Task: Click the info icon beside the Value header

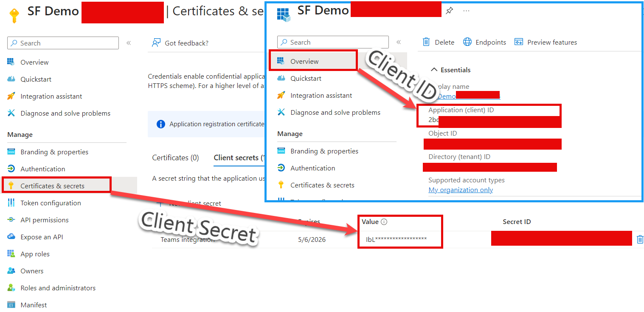Action: coord(384,222)
